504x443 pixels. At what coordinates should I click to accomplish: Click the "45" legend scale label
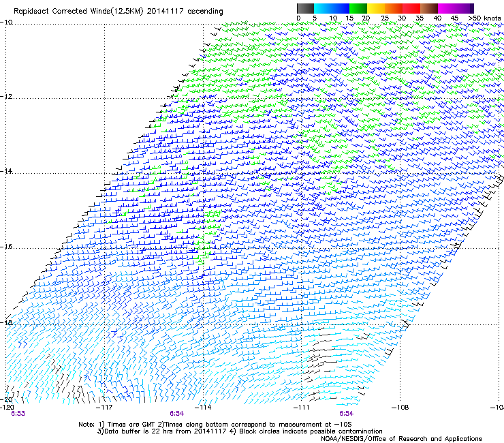(x=454, y=18)
